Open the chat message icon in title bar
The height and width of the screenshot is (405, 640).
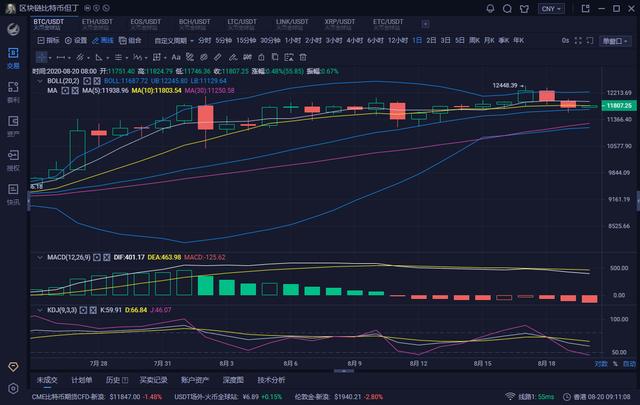click(507, 9)
